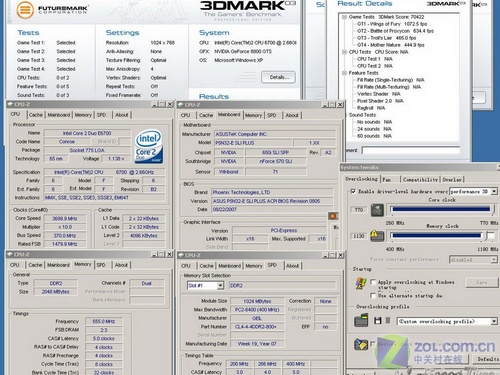
Task: Click title bar icon of CPU-Z Memory window
Action: [x=10, y=255]
